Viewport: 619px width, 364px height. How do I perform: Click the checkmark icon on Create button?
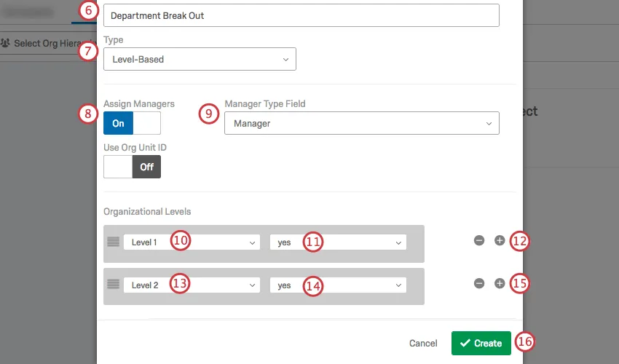coord(465,344)
